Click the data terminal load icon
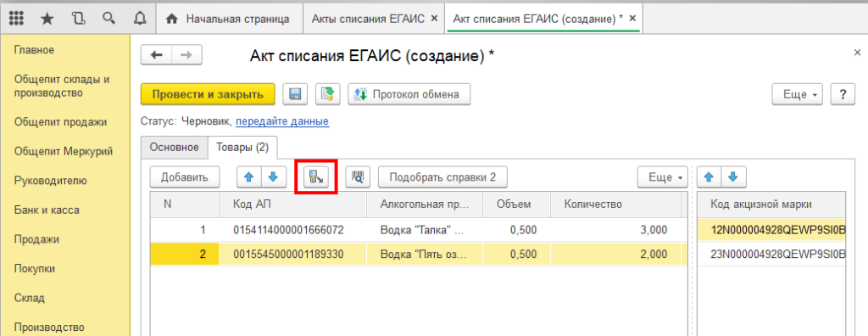This screenshot has width=868, height=336. 317,177
